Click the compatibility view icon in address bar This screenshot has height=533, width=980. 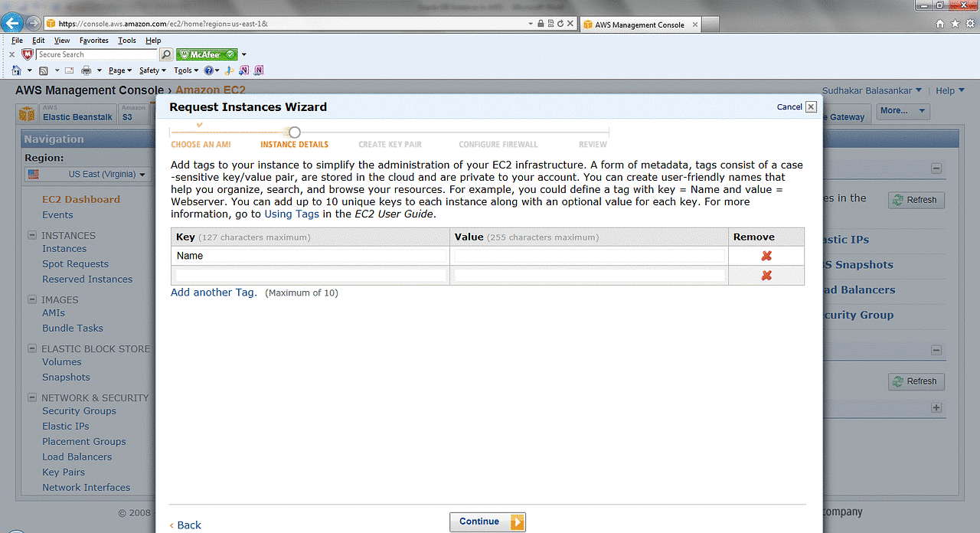click(550, 24)
